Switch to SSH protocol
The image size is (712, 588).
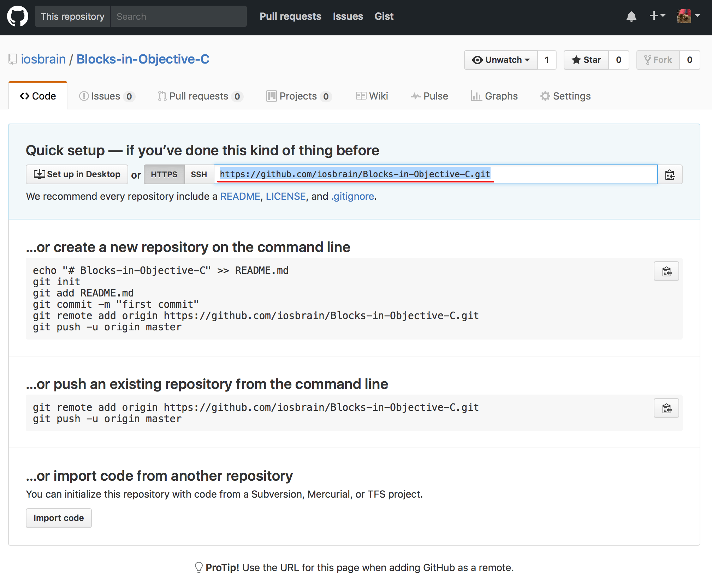(x=198, y=174)
